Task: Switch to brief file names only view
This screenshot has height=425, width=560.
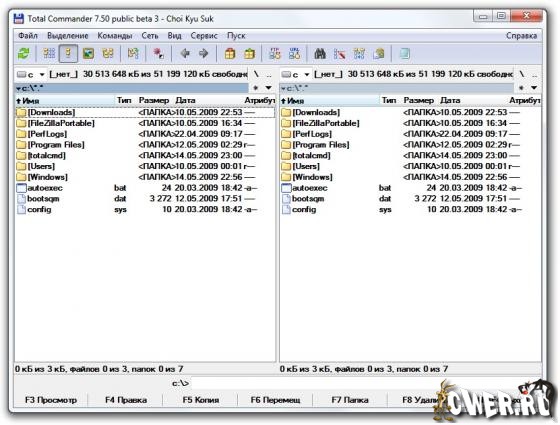Action: click(49, 54)
